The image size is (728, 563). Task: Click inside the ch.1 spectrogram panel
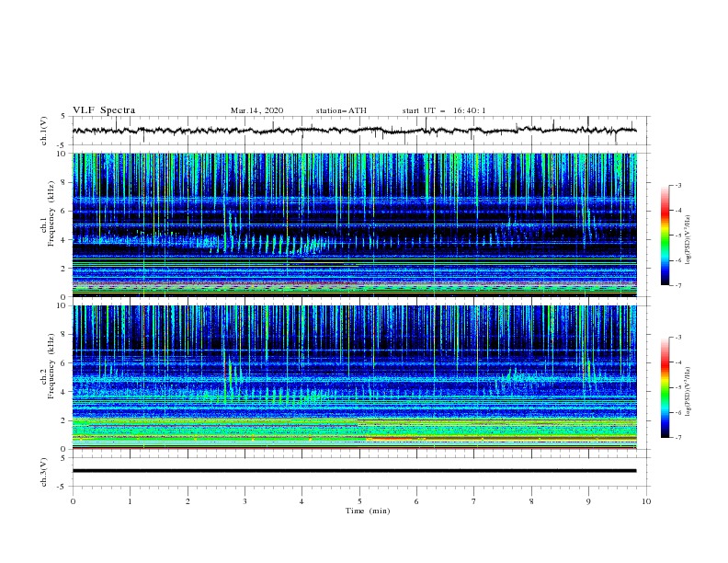[x=355, y=224]
